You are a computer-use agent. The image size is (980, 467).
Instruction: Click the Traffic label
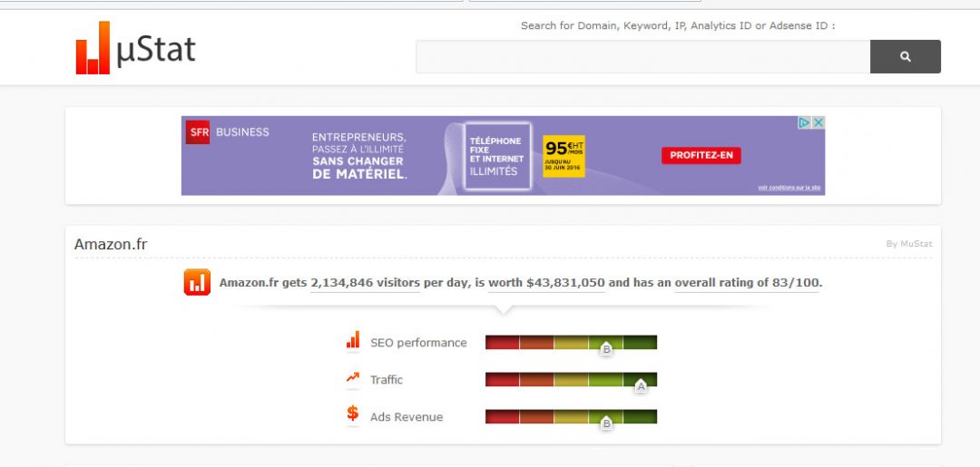click(x=387, y=380)
